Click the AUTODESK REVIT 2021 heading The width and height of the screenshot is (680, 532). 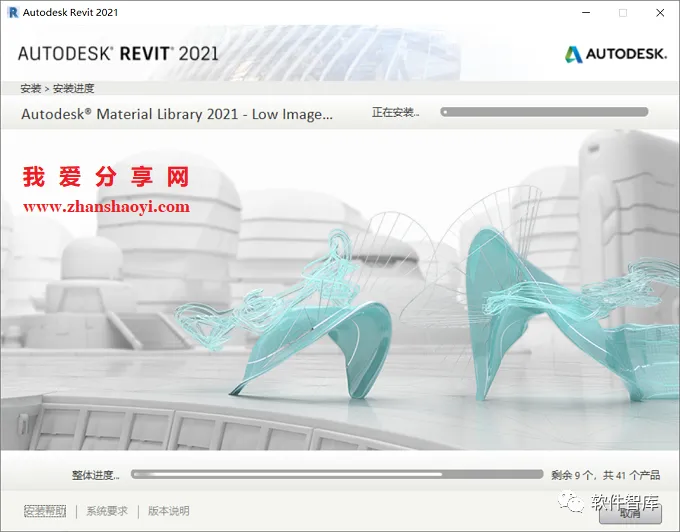pos(118,54)
